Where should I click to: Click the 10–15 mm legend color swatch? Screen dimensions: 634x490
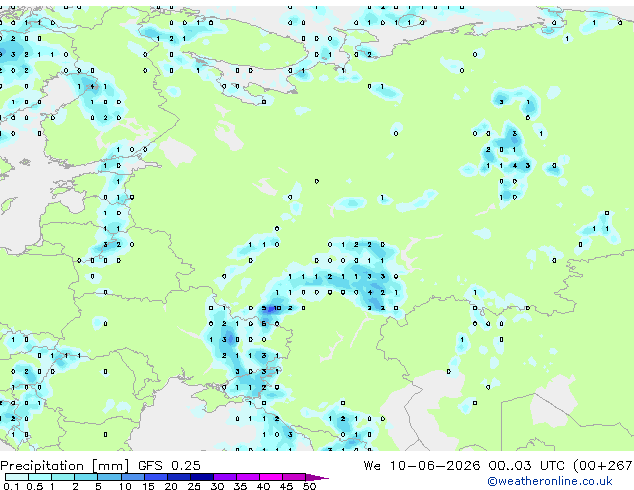tap(132, 477)
